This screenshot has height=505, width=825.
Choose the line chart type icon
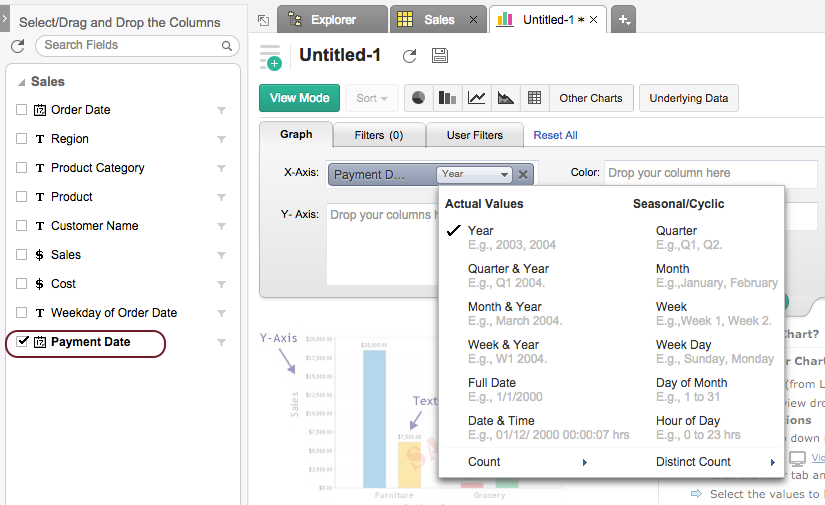click(477, 98)
